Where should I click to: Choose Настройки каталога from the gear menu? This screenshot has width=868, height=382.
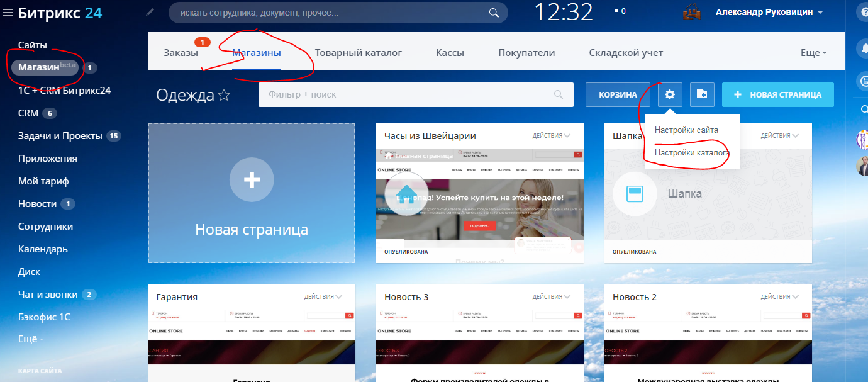pyautogui.click(x=692, y=153)
